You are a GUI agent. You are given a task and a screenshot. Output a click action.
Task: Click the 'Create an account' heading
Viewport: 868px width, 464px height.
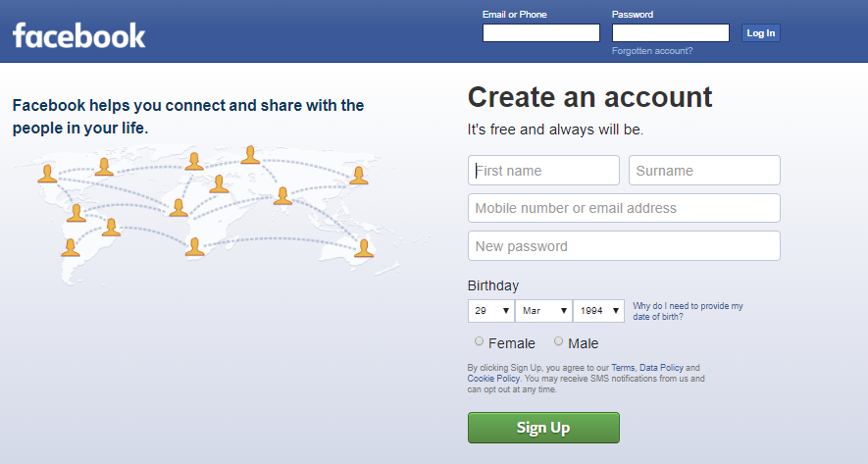[x=589, y=97]
